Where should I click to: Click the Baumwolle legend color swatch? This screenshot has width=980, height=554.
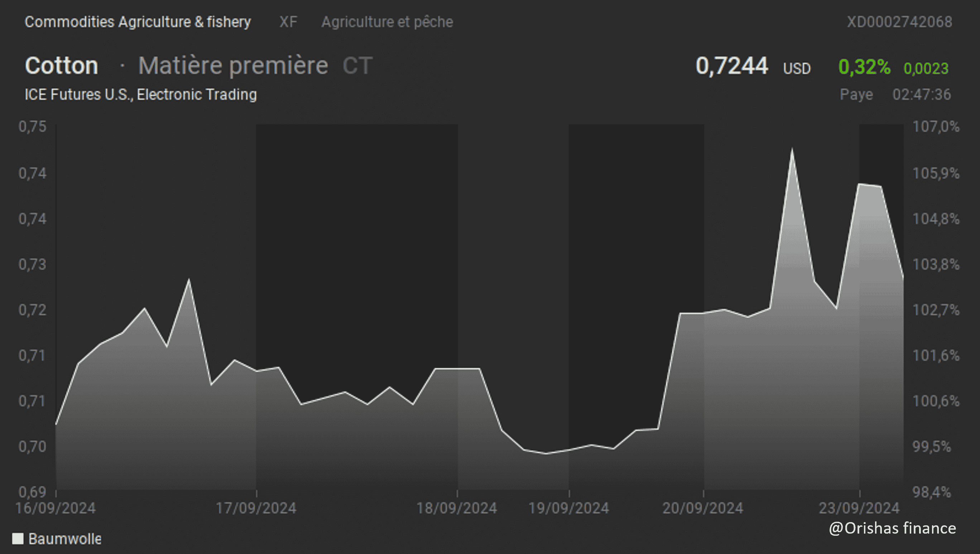point(18,538)
